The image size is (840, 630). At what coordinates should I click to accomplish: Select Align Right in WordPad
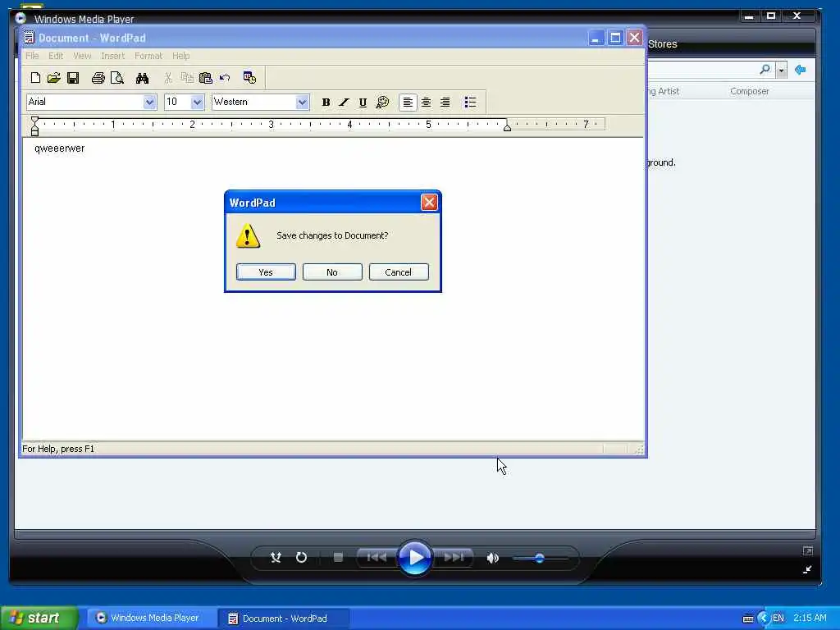coord(445,103)
